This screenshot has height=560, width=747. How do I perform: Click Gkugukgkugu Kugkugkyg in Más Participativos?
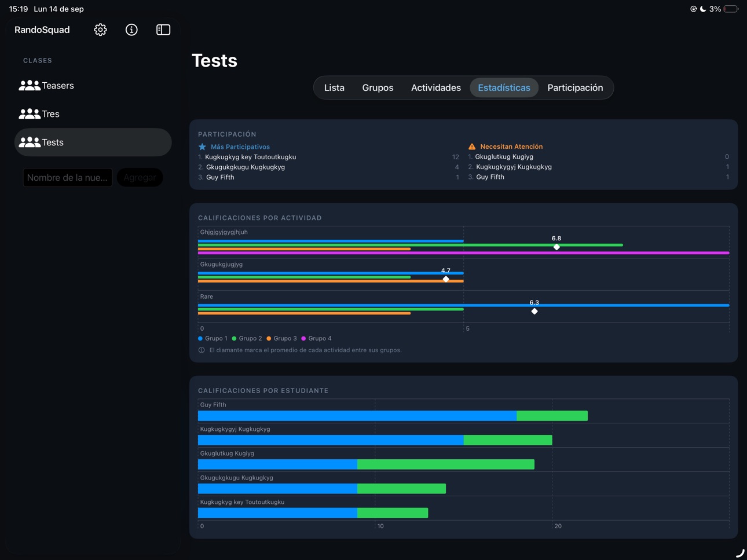pyautogui.click(x=246, y=167)
